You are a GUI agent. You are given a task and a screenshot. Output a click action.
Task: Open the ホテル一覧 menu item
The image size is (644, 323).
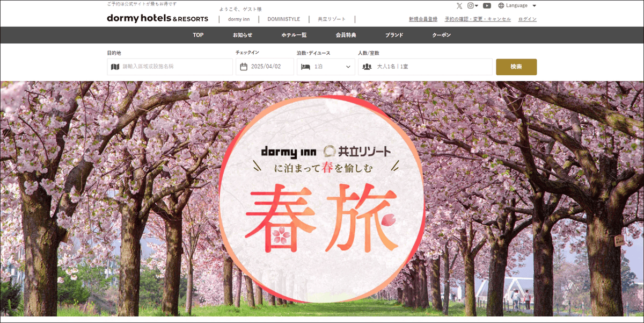pos(294,35)
